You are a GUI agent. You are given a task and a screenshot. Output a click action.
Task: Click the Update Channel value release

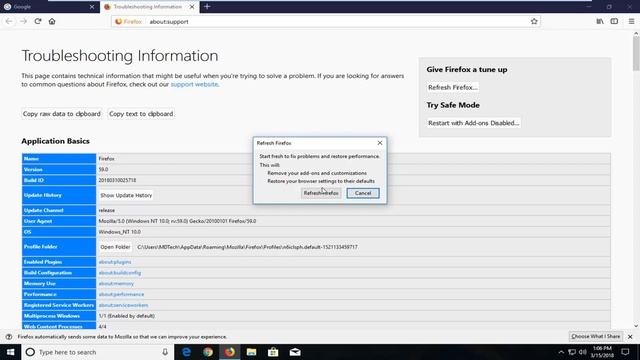(107, 210)
